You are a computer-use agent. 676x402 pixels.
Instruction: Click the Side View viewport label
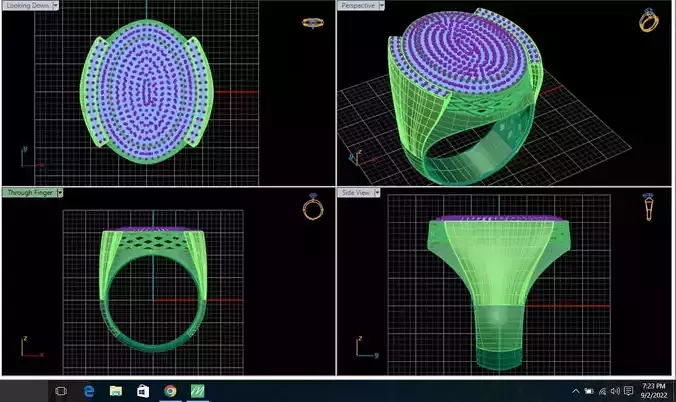pyautogui.click(x=356, y=192)
